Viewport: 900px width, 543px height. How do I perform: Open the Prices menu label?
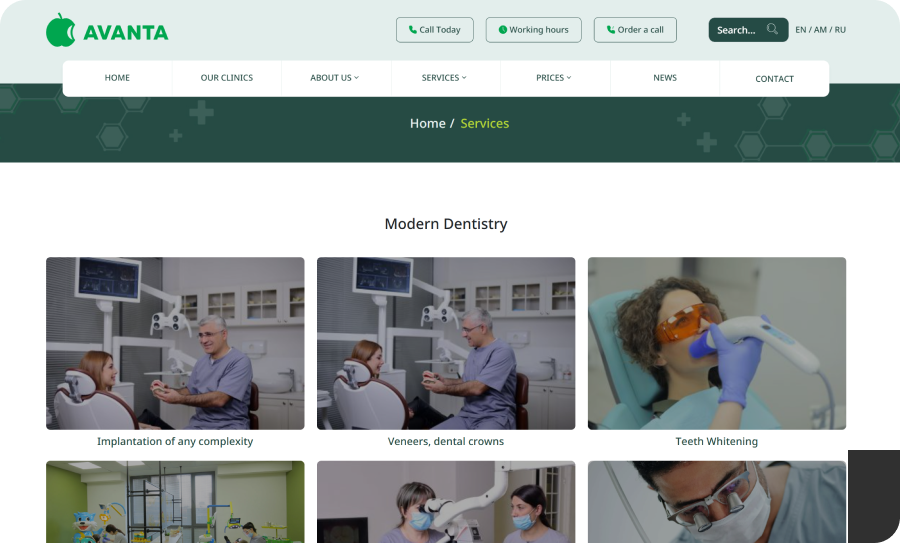[550, 78]
